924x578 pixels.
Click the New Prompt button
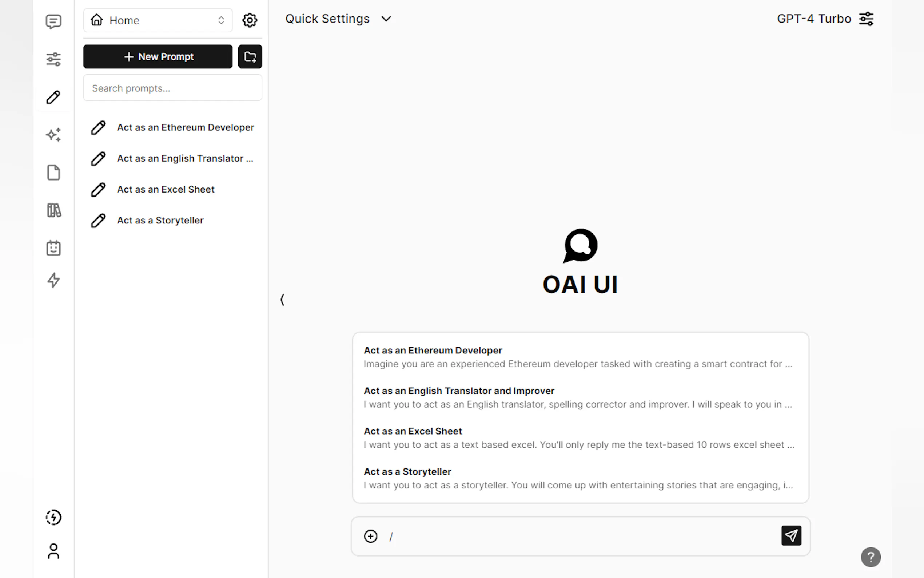coord(158,56)
